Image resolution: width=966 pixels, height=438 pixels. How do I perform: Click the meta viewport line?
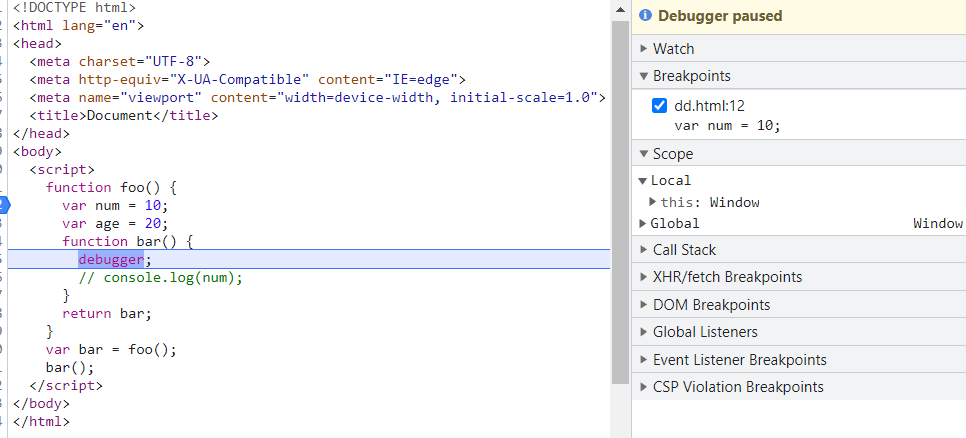pyautogui.click(x=317, y=97)
